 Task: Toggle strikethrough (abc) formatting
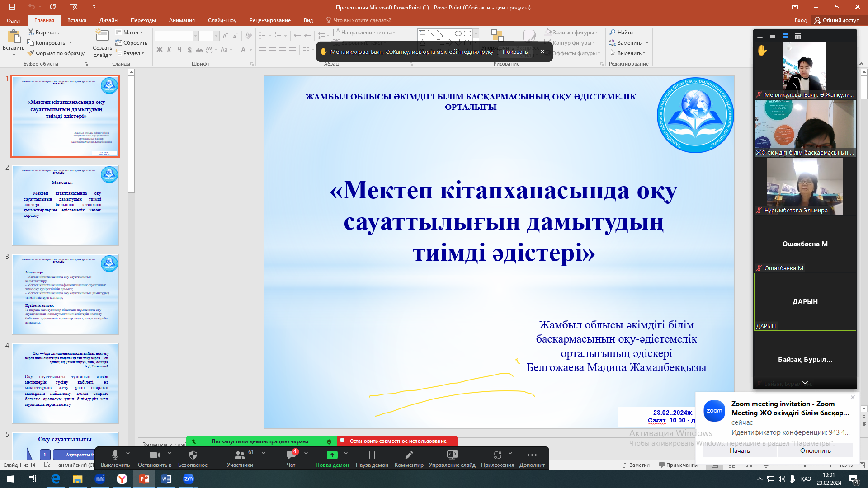(199, 50)
